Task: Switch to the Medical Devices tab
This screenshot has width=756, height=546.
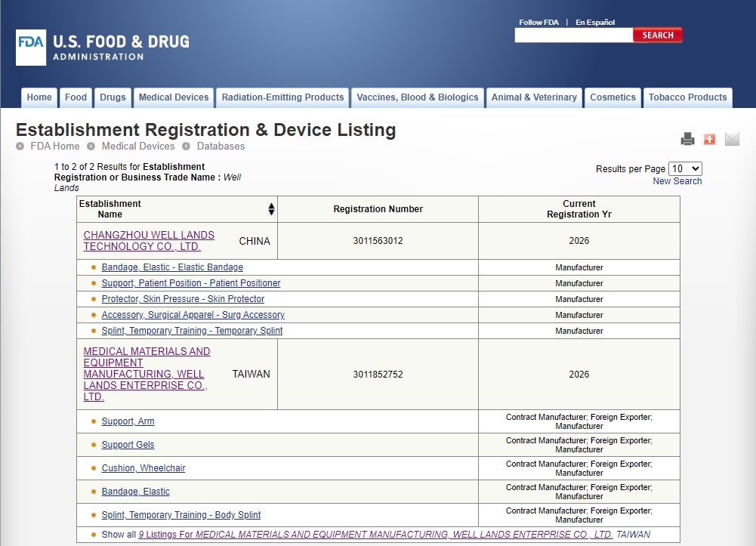Action: (174, 97)
